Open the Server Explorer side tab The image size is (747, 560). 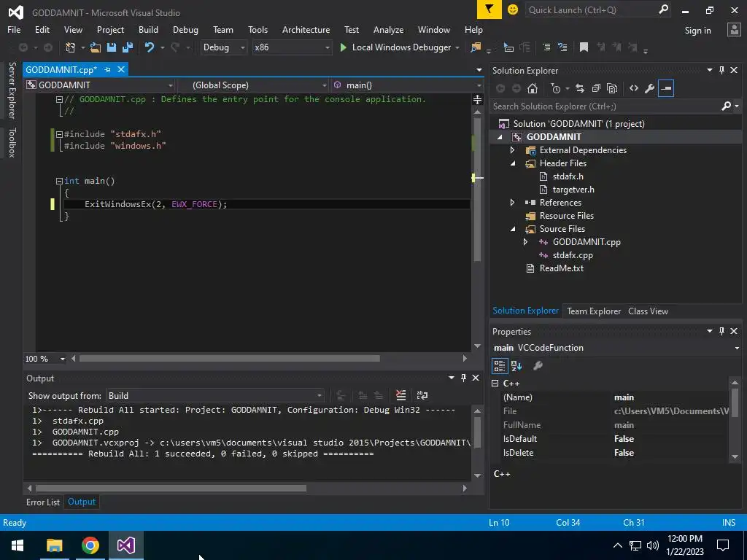(x=12, y=90)
